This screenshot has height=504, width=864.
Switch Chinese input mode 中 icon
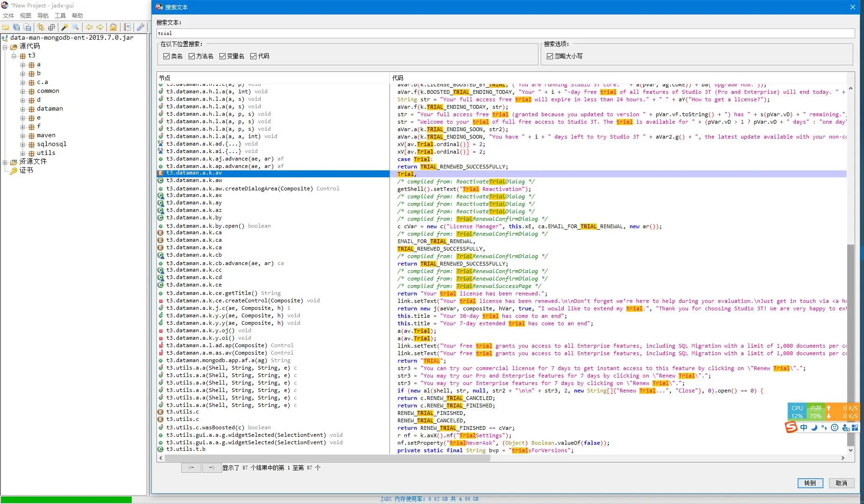pos(804,427)
